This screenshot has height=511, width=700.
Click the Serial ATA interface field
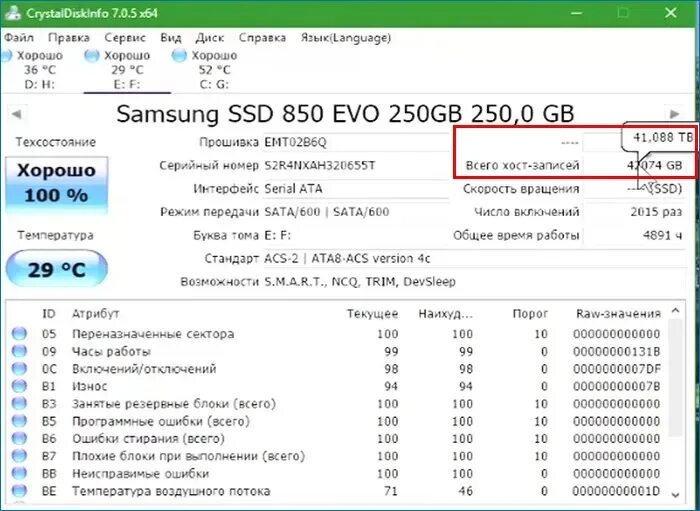click(x=355, y=189)
